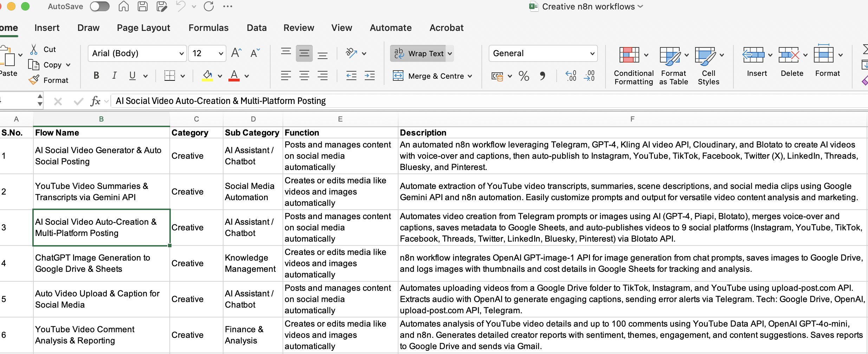This screenshot has width=868, height=354.
Task: Switch to the View tab
Action: tap(342, 28)
